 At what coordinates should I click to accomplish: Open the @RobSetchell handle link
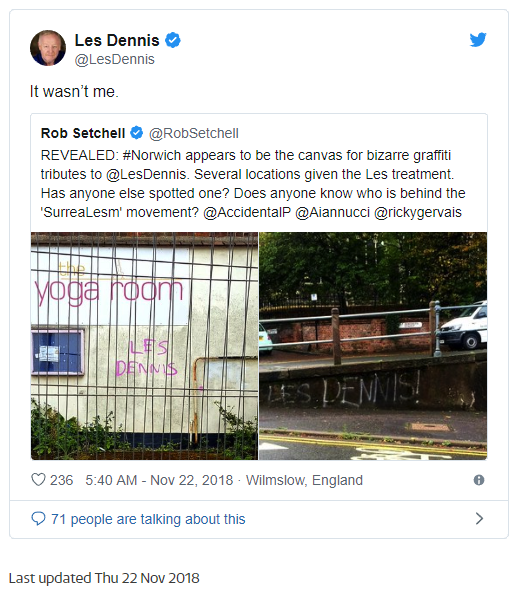point(194,133)
